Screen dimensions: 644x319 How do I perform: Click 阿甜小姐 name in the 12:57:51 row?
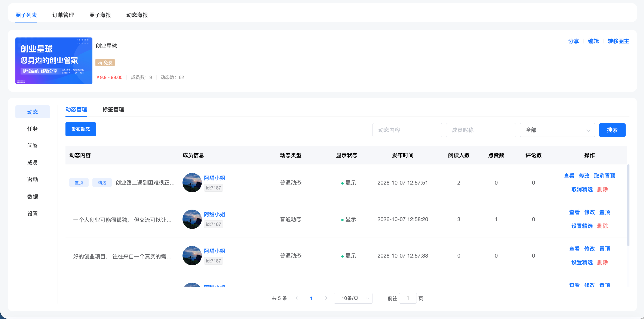[x=214, y=178]
